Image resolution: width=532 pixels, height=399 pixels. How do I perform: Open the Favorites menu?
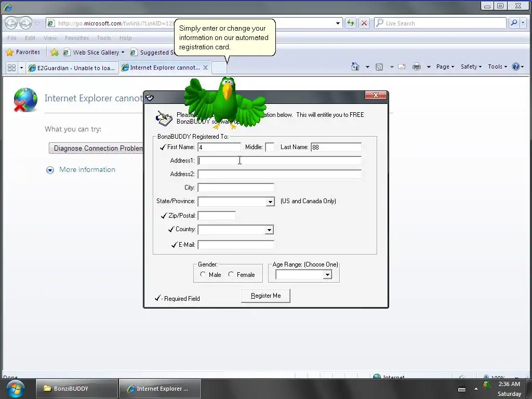coord(77,38)
